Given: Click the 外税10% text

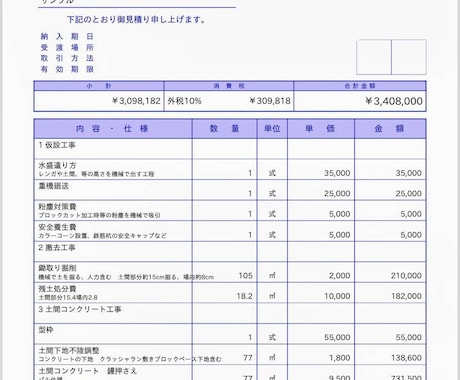Looking at the screenshot, I should coord(184,101).
